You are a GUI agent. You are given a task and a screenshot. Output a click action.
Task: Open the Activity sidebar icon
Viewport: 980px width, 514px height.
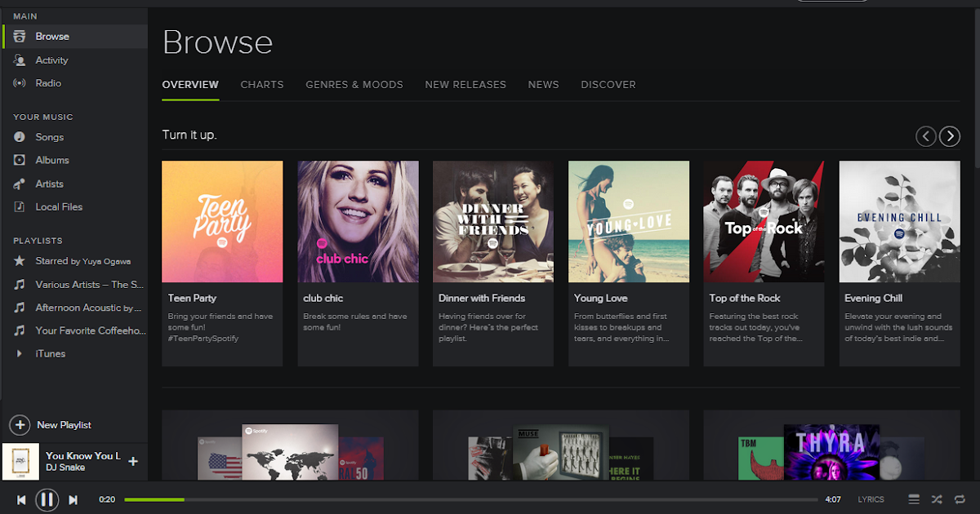pos(20,60)
